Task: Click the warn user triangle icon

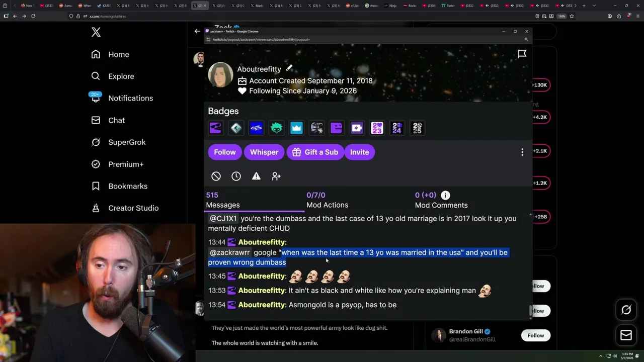Action: pos(256,176)
